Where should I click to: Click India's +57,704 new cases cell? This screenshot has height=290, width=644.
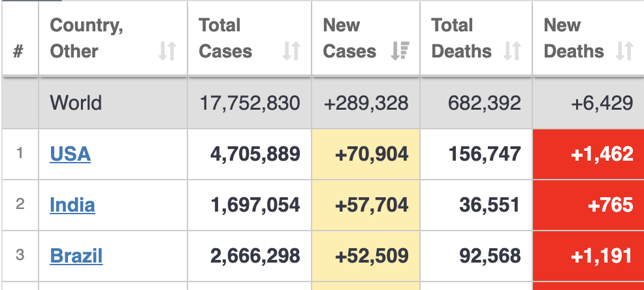tap(371, 205)
